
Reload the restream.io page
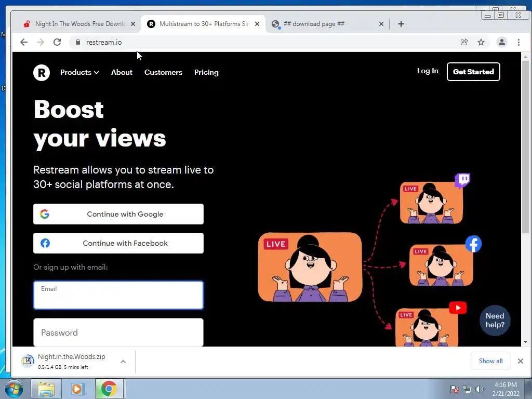pos(57,42)
